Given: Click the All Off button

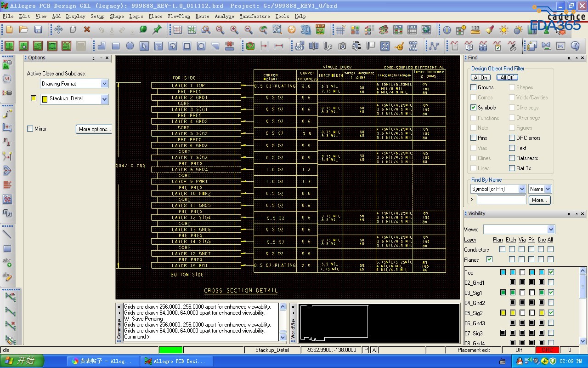Looking at the screenshot, I should tap(508, 77).
